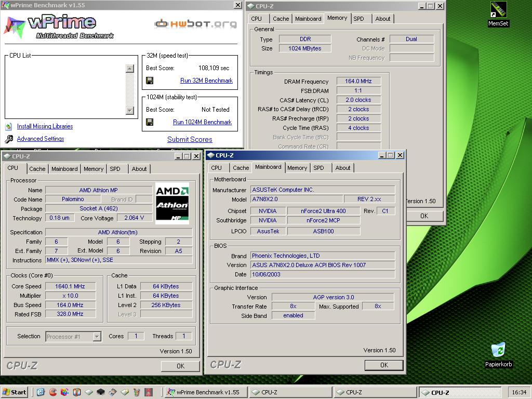The height and width of the screenshot is (399, 532).
Task: Click the CAS# Latency value 2.0 clocks
Action: point(358,100)
